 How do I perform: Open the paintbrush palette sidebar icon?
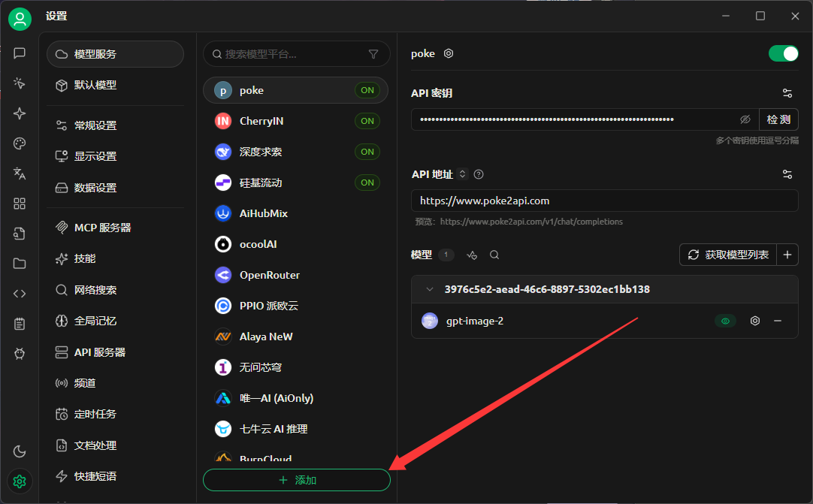coord(20,143)
